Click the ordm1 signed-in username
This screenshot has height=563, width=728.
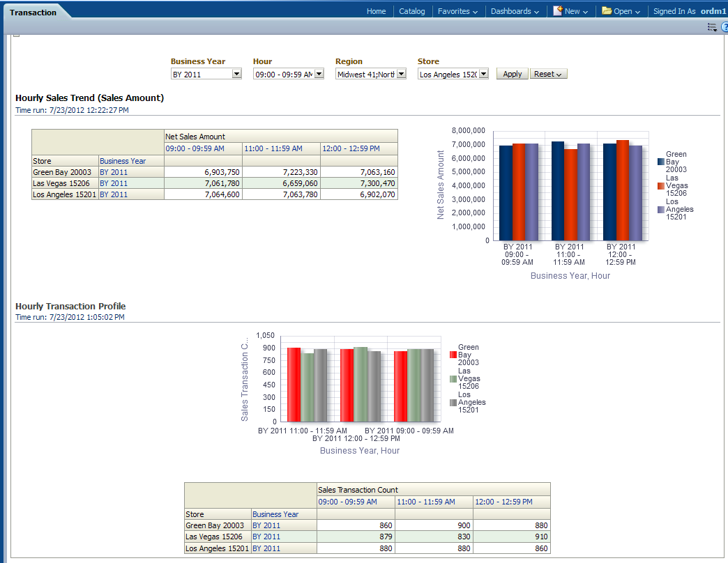click(713, 11)
